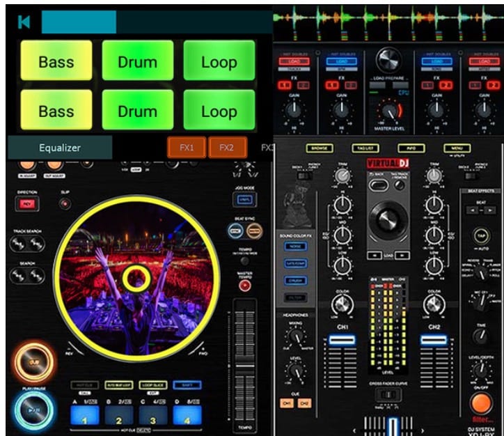504x436 pixels.
Task: Flip the Cross Fader Curve switch
Action: [x=388, y=394]
